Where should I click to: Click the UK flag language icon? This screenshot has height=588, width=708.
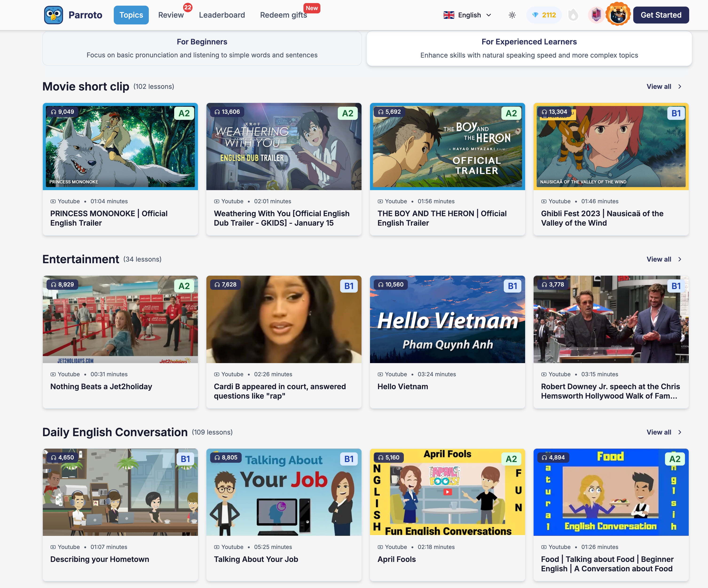pyautogui.click(x=449, y=15)
